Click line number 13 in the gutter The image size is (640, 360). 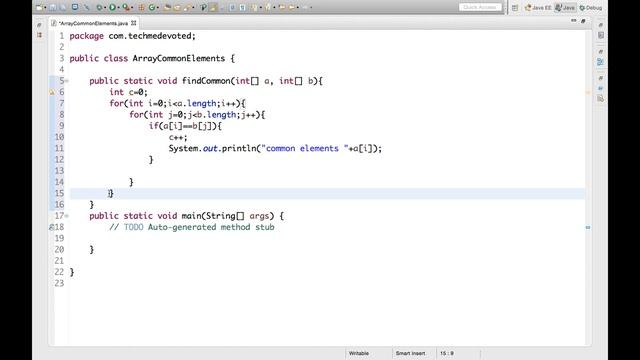click(59, 171)
